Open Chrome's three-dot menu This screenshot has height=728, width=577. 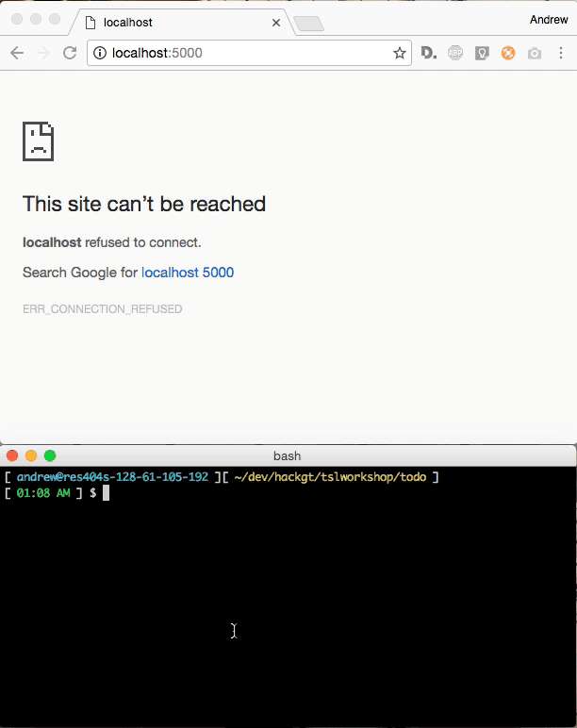point(561,53)
